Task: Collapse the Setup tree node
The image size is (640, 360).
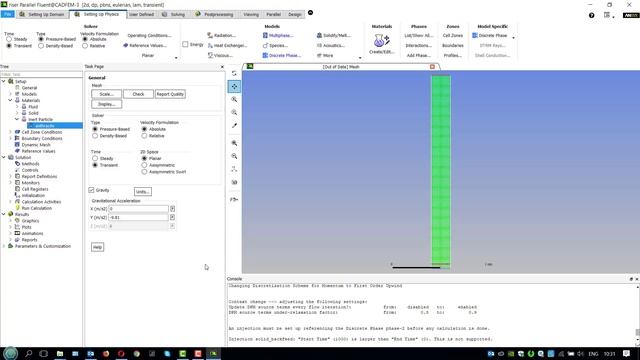Action: (4, 82)
